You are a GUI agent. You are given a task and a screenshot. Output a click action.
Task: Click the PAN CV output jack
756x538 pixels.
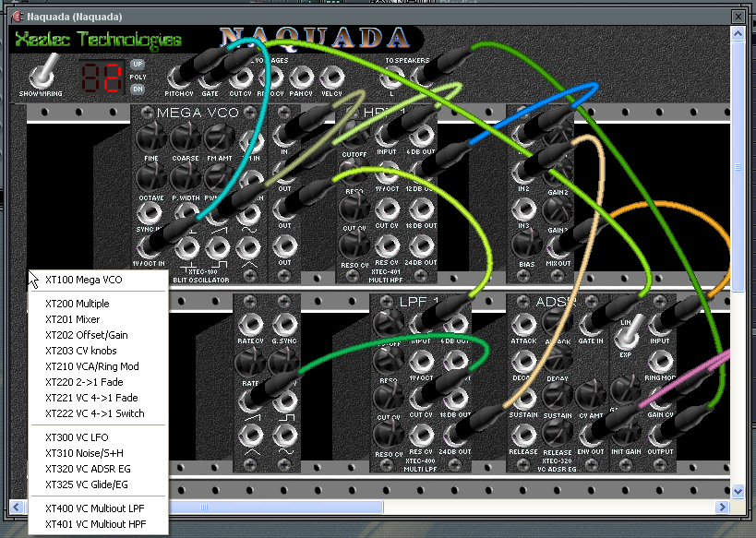pos(301,78)
